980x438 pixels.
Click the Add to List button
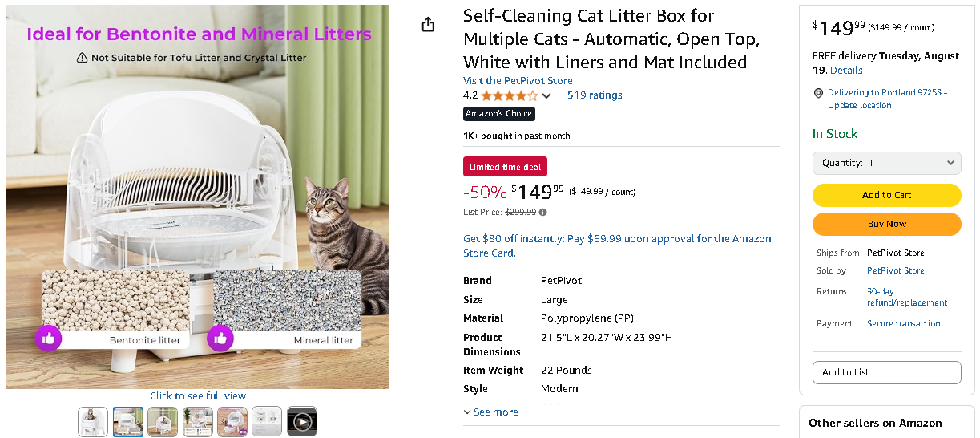(x=886, y=372)
